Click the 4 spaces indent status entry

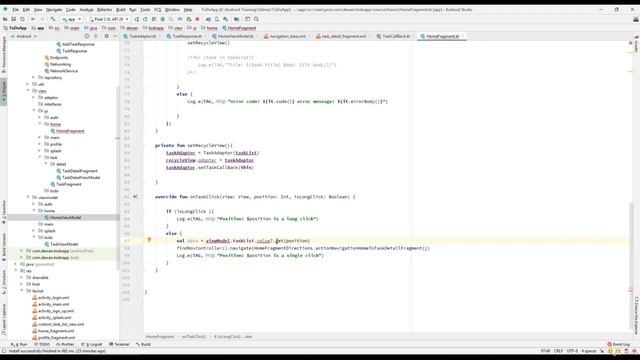589,351
